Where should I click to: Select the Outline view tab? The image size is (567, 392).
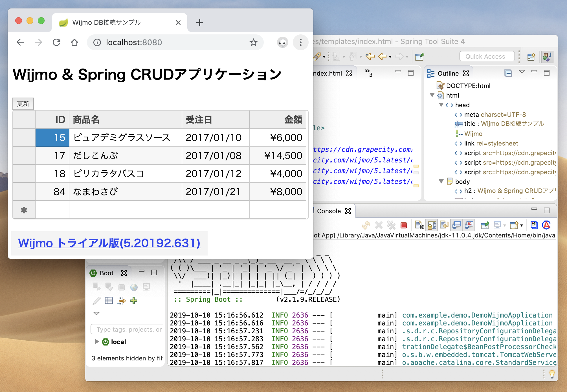point(448,74)
